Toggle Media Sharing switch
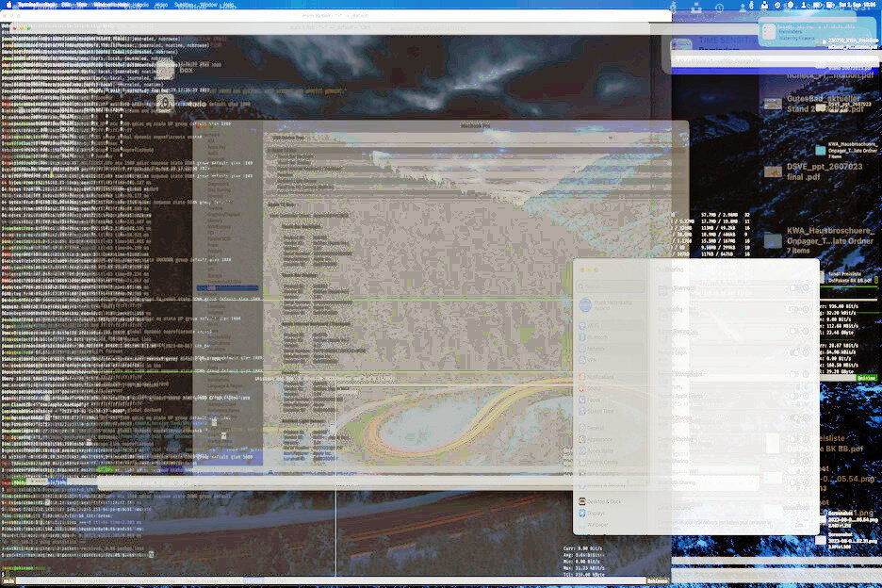The width and height of the screenshot is (882, 588). pos(793,461)
